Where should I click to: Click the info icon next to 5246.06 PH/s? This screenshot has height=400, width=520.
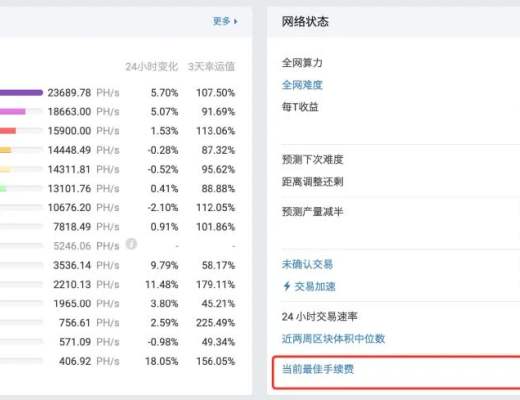[131, 244]
